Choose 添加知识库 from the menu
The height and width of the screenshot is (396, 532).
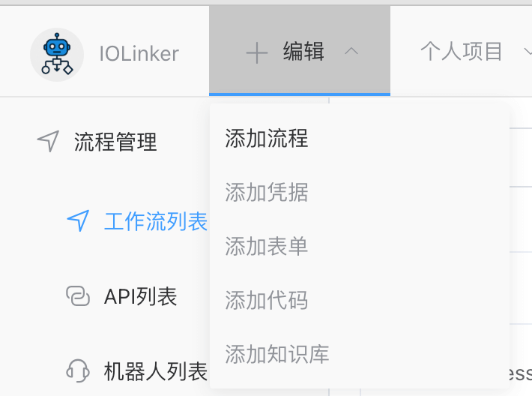pos(277,354)
